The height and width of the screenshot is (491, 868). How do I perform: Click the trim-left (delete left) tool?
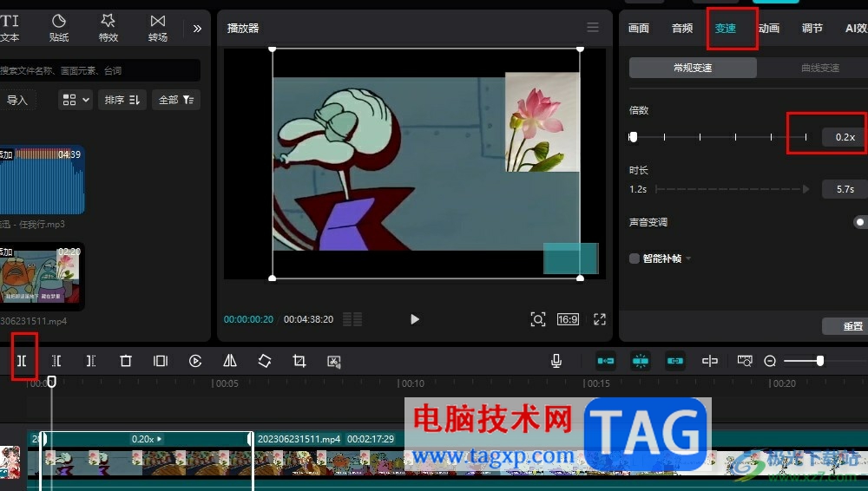(x=56, y=361)
